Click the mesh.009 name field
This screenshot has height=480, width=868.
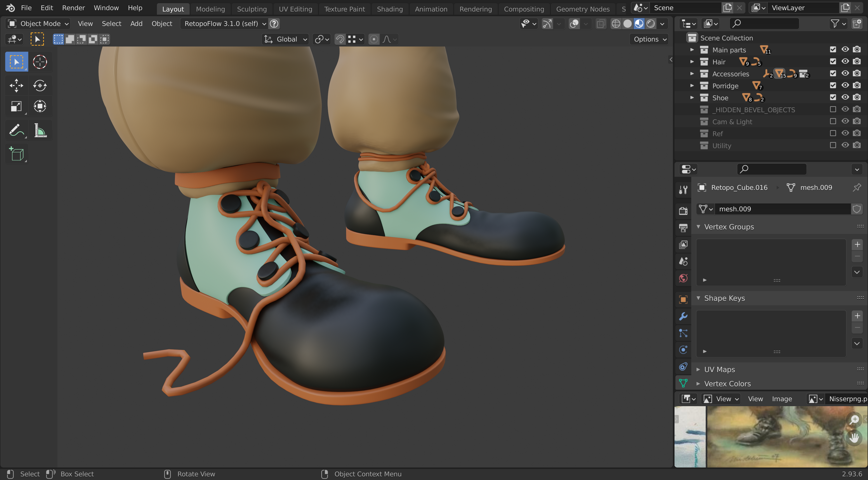(782, 209)
